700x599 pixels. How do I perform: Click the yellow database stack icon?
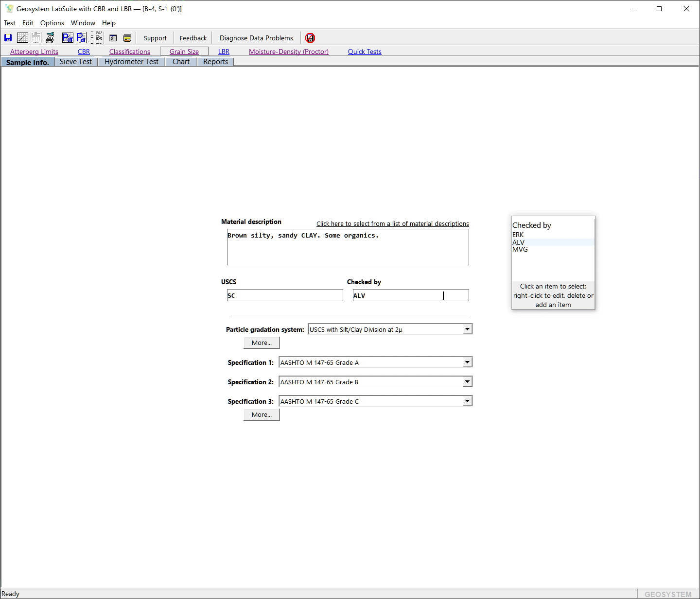[127, 38]
